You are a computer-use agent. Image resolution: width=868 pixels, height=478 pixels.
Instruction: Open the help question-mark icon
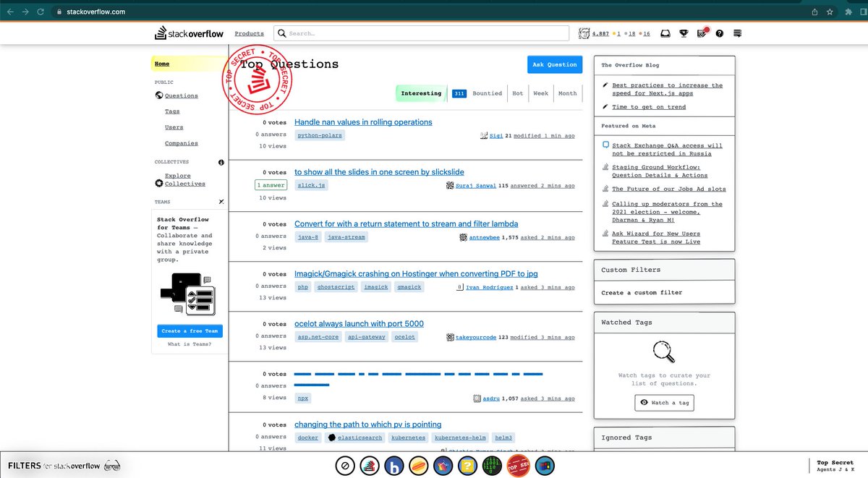click(720, 33)
